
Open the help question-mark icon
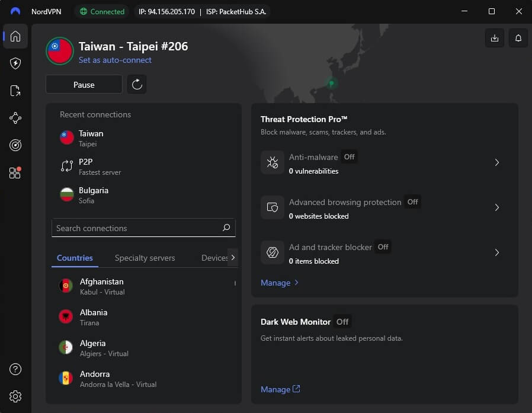(x=15, y=369)
